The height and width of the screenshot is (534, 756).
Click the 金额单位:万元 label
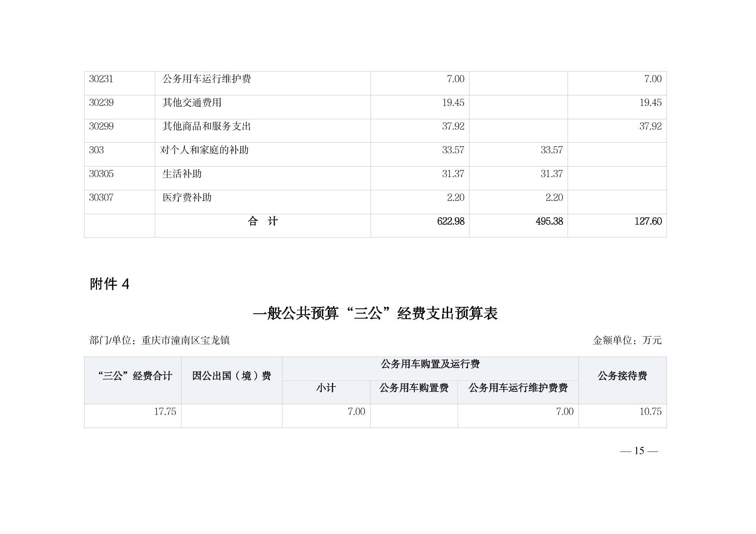[627, 341]
